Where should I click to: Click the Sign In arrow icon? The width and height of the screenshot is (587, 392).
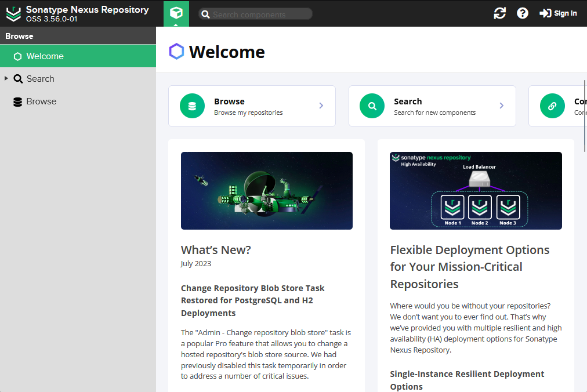545,13
